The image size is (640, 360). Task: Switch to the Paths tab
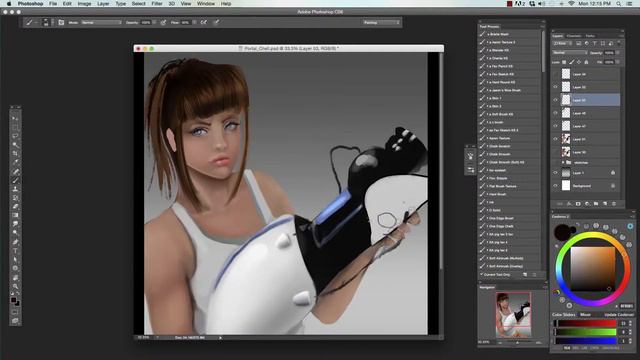coord(590,36)
